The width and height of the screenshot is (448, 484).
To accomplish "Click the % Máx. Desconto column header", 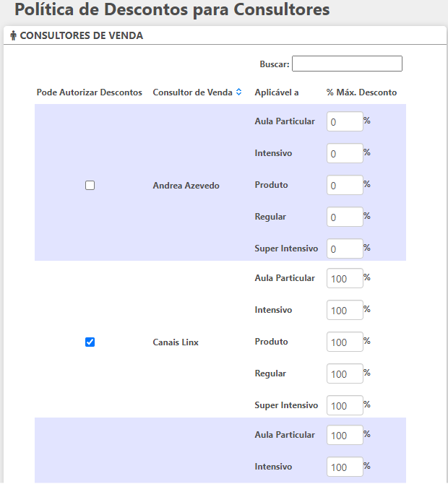I will pos(361,92).
